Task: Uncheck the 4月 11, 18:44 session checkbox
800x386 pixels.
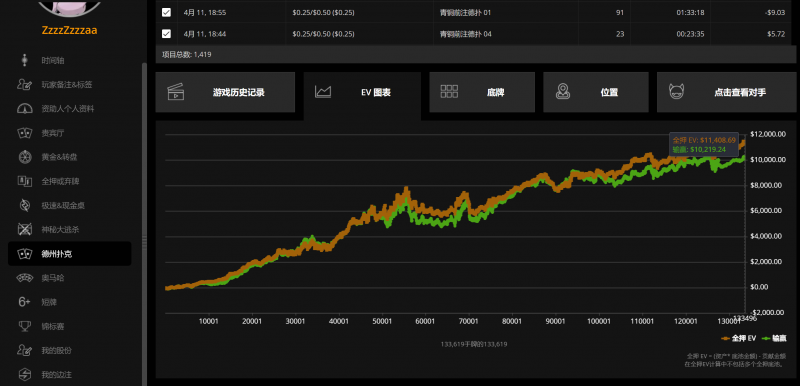Action: [x=166, y=34]
